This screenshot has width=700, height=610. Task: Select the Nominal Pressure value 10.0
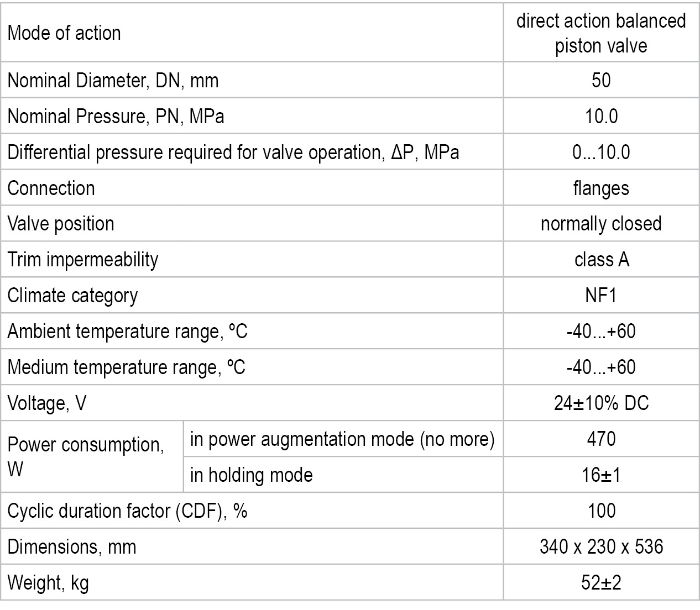click(601, 117)
